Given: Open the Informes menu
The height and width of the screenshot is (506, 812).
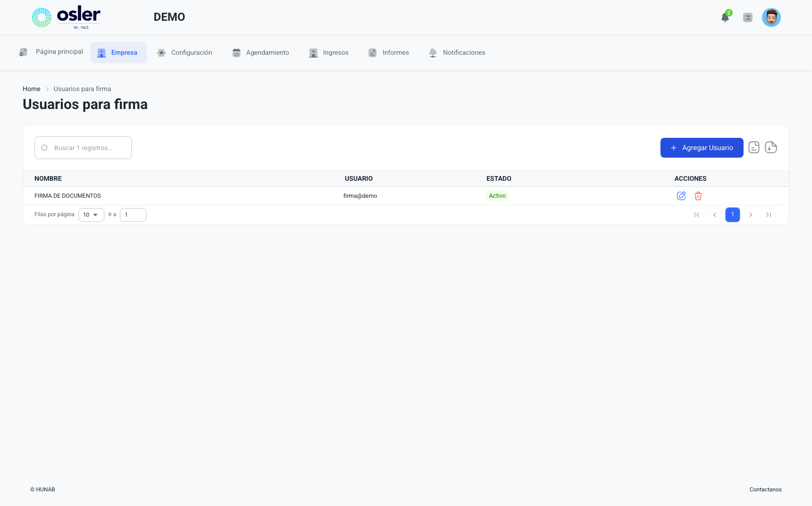Looking at the screenshot, I should (389, 52).
